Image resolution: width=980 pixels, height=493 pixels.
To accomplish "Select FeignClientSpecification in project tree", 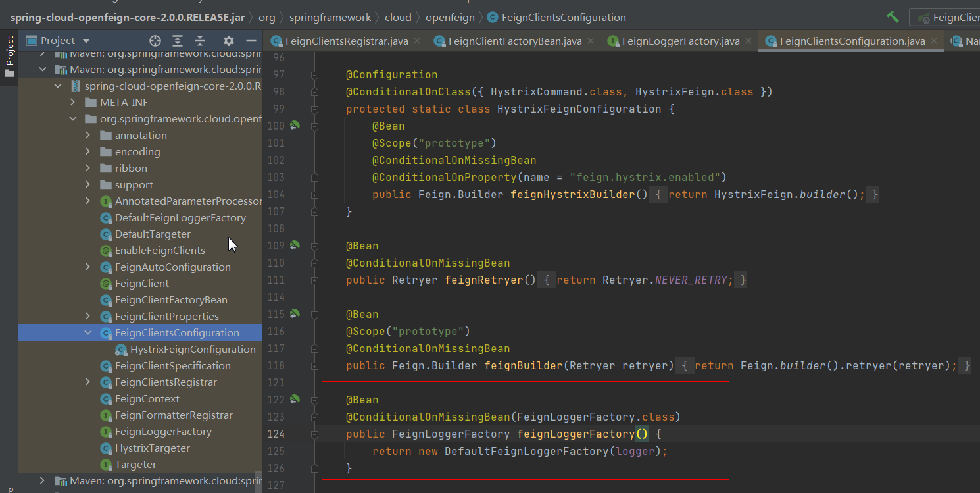I will coord(173,366).
